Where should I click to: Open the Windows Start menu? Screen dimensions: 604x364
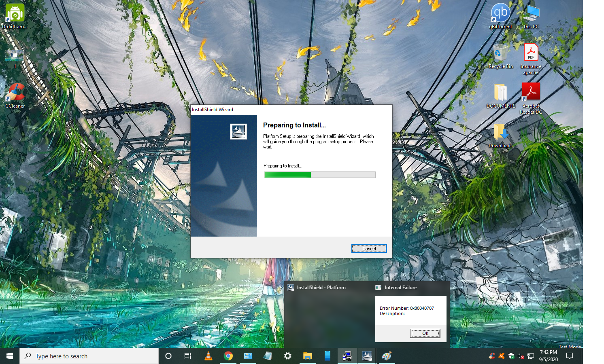[x=10, y=356]
